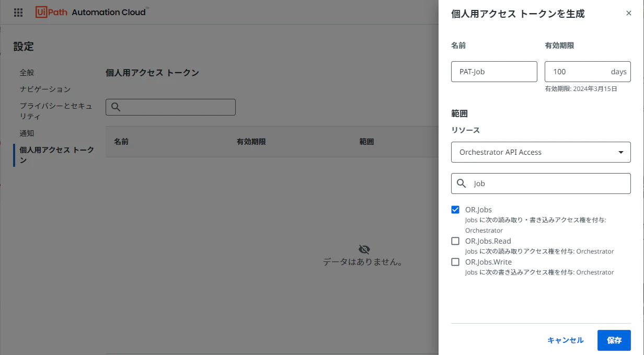Click the キャンセル button
644x355 pixels.
[x=566, y=340]
